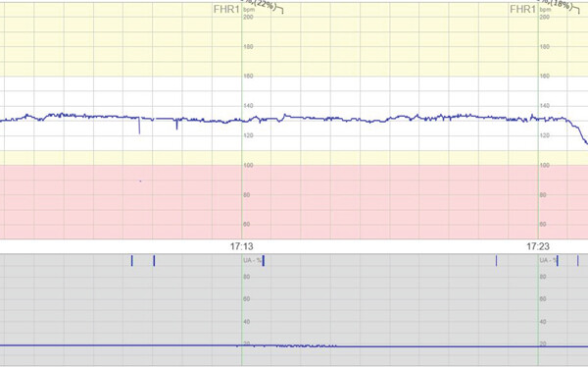The image size is (588, 367).
Task: Select the event tick mark just before 17:23
Action: click(x=497, y=261)
